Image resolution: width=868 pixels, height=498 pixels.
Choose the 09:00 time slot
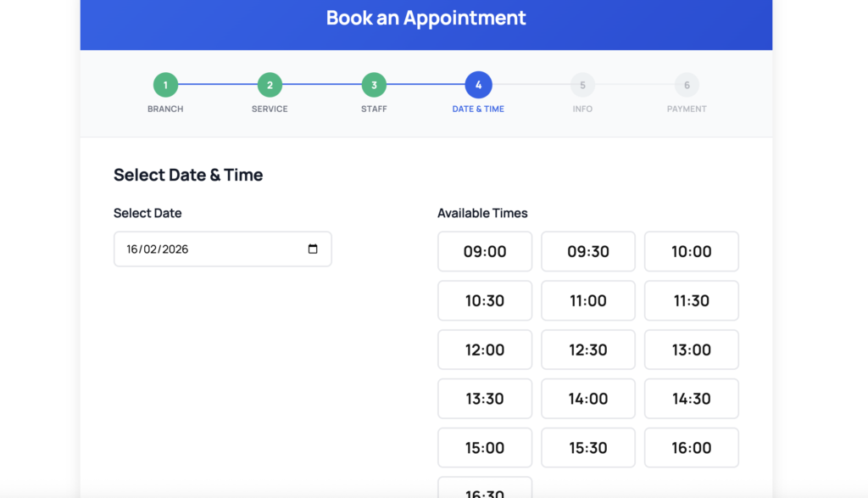point(485,251)
